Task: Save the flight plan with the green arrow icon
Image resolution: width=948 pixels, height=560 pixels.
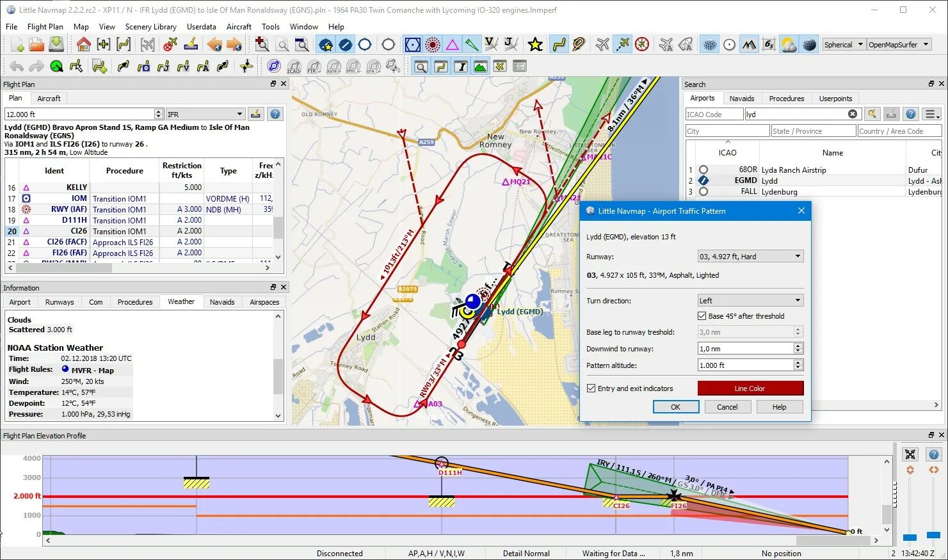Action: (56, 44)
